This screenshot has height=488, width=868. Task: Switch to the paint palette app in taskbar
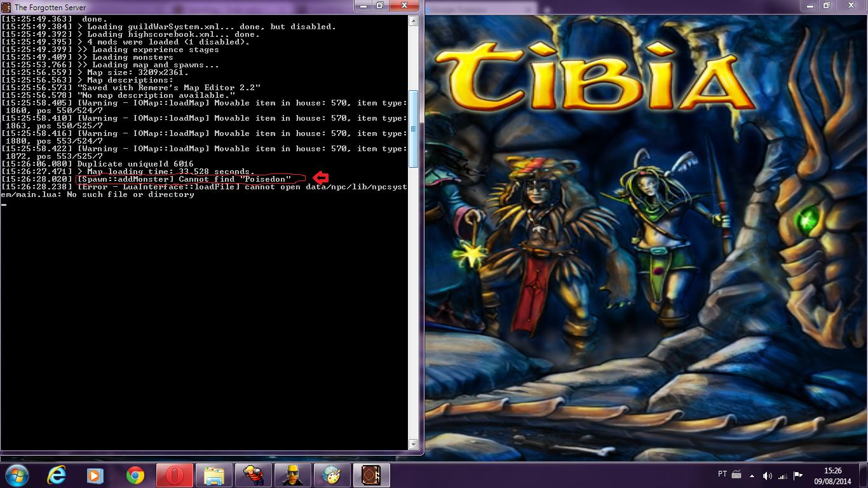pos(332,475)
